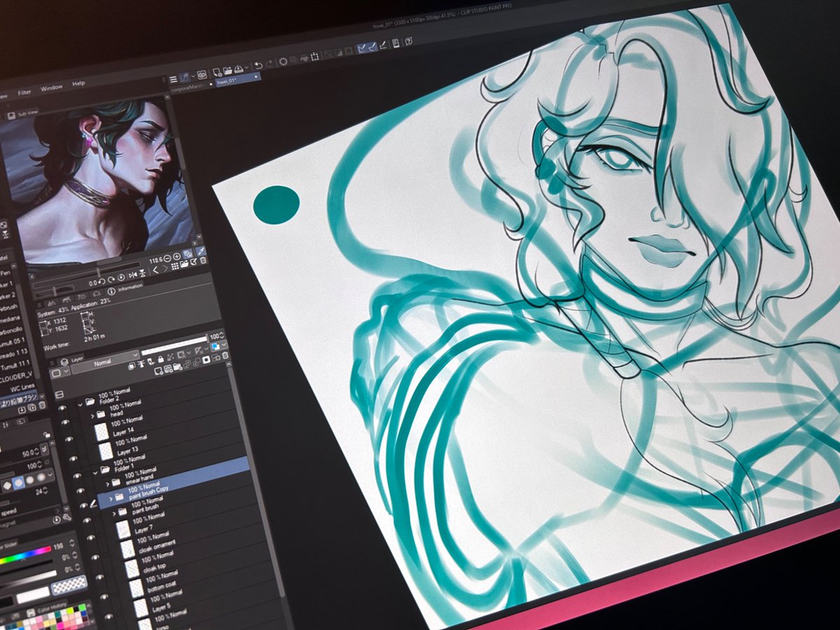Create new raster layer icon
Screen dimensions: 840x630
tap(159, 371)
